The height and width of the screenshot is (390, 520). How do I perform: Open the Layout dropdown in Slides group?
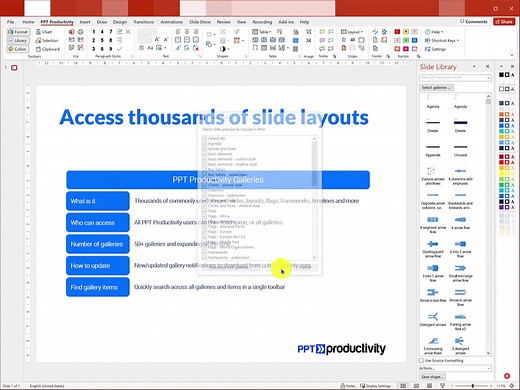(x=352, y=32)
